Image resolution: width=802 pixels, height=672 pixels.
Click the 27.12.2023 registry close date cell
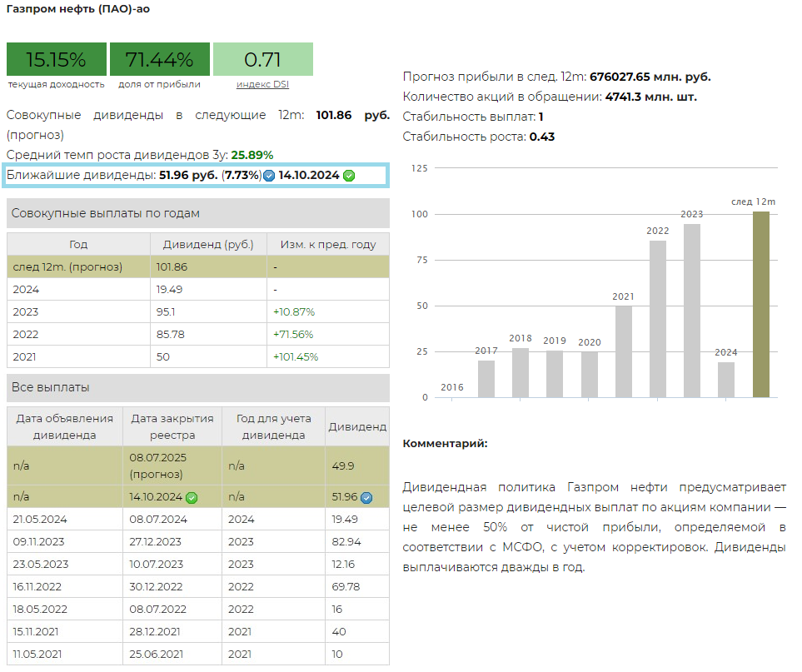point(172,541)
